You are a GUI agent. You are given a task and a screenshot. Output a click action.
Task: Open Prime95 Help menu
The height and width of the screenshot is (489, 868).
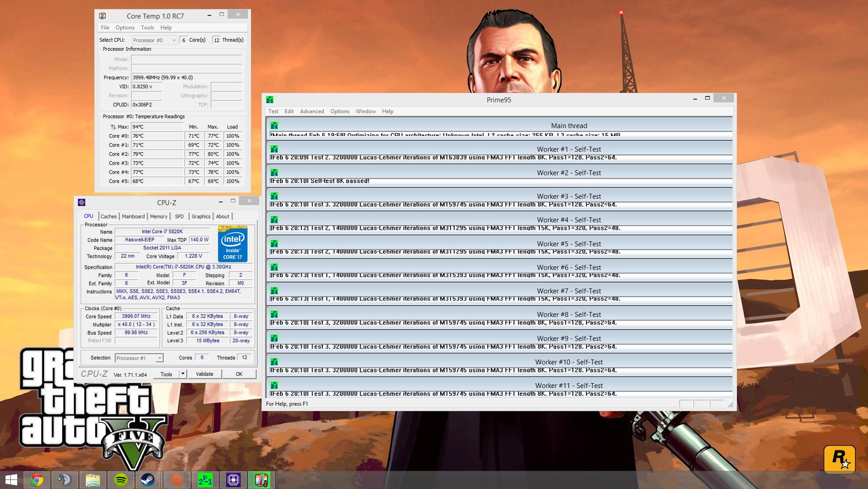click(387, 111)
